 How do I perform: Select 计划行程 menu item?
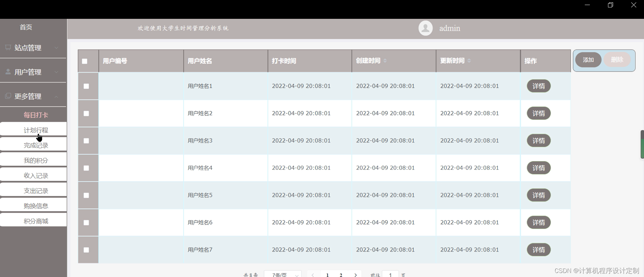point(33,129)
